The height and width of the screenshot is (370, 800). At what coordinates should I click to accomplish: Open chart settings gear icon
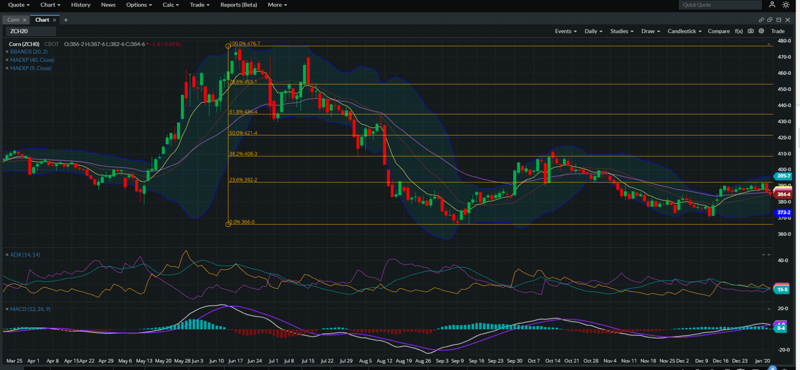761,31
